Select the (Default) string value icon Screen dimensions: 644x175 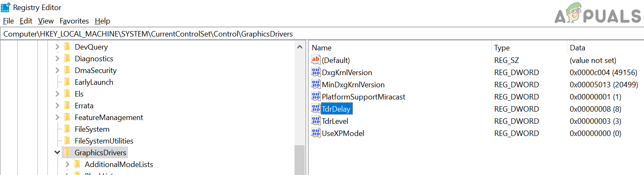pyautogui.click(x=315, y=60)
